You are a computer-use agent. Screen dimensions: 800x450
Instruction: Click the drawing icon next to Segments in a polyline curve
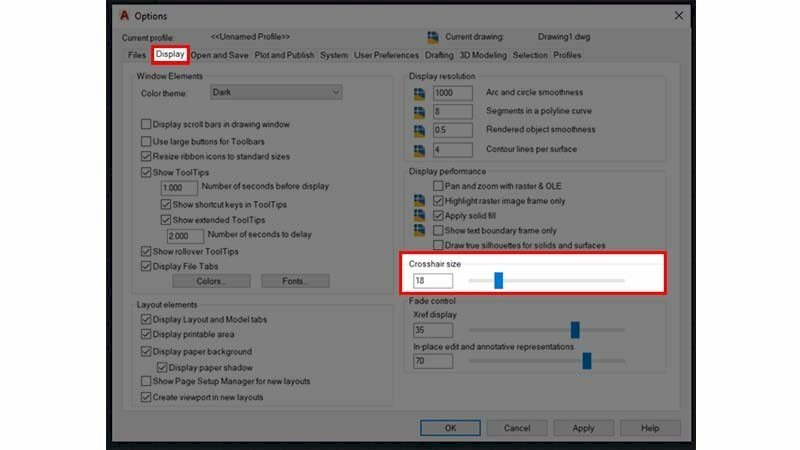[419, 111]
